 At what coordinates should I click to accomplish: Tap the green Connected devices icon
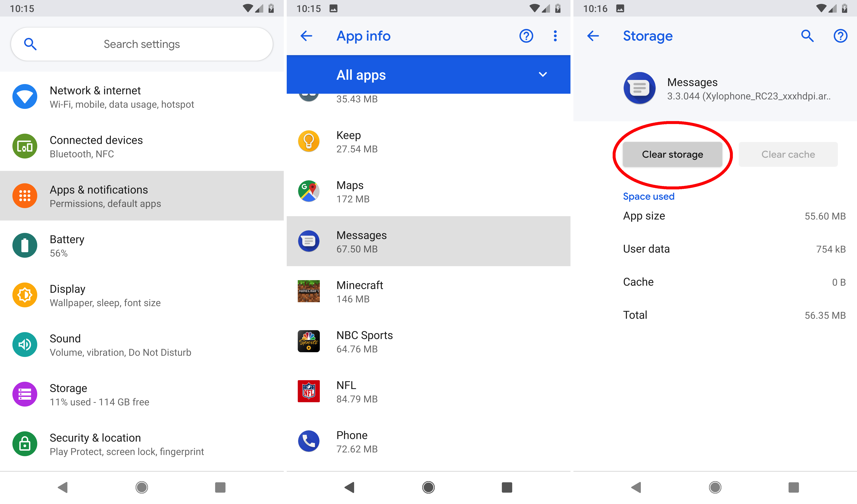pyautogui.click(x=25, y=146)
